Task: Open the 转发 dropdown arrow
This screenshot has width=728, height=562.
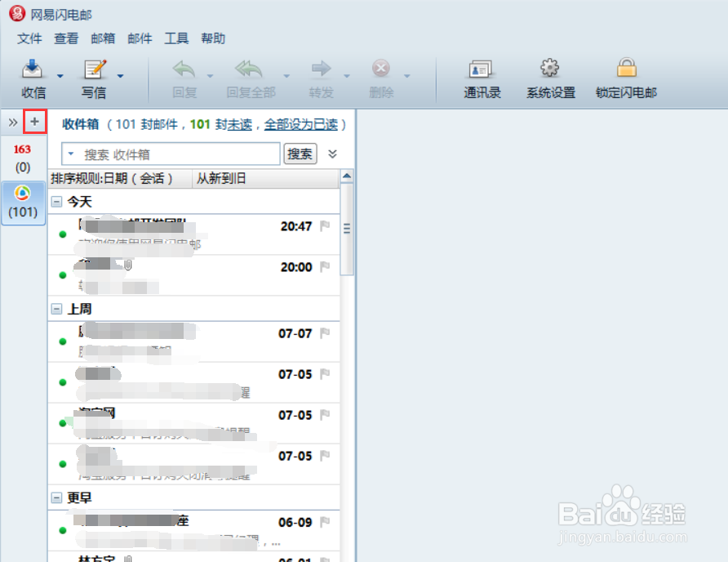Action: tap(346, 76)
